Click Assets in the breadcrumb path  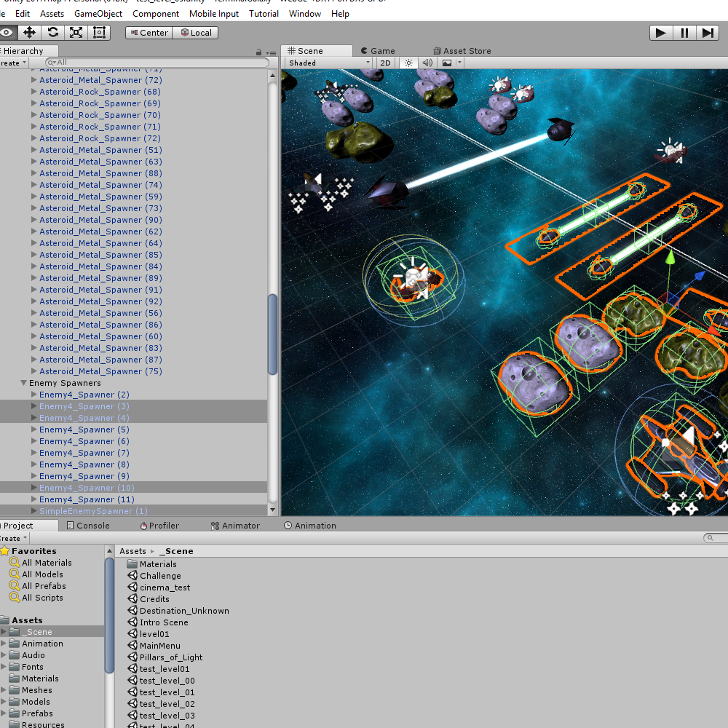tap(132, 551)
